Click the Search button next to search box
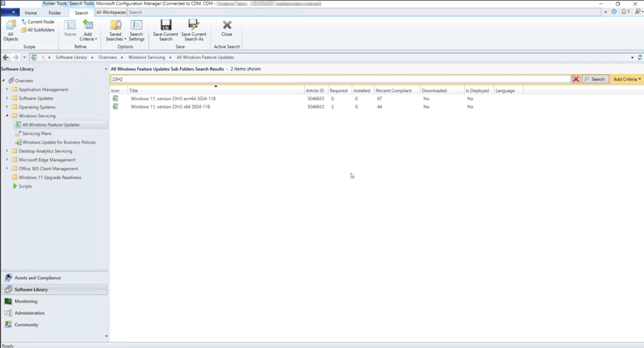The width and height of the screenshot is (644, 348). pyautogui.click(x=595, y=79)
